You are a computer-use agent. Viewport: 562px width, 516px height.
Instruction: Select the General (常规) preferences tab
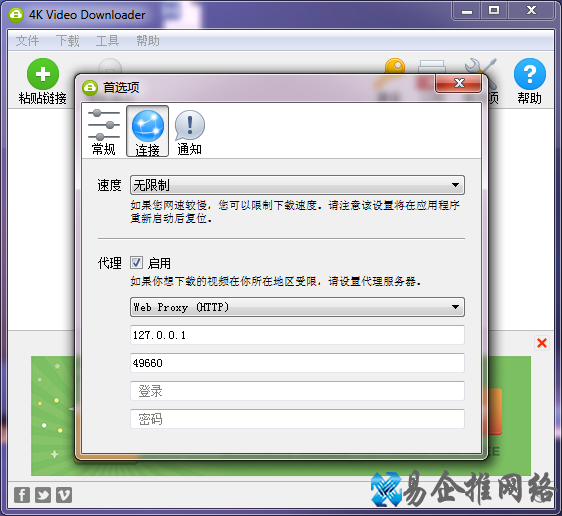coord(104,132)
